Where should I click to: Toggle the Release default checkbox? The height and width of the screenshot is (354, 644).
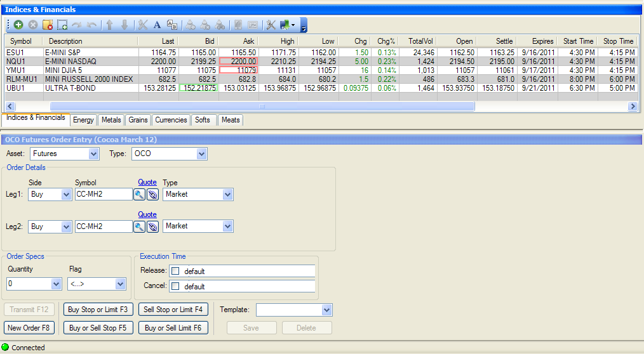coord(175,271)
